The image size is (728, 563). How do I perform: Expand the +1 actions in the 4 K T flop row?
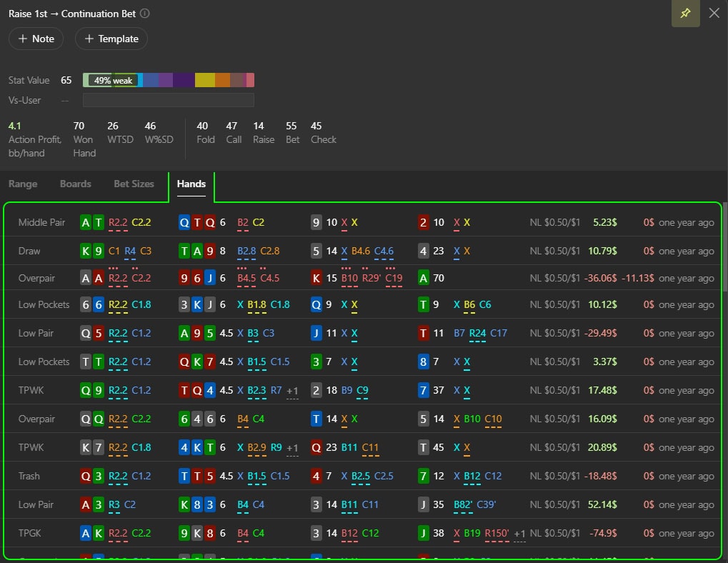[x=292, y=448]
